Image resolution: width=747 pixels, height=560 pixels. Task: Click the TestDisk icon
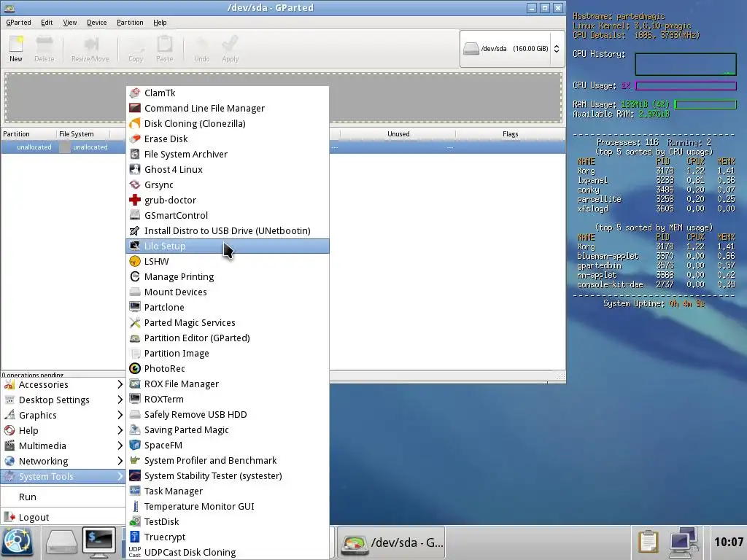click(135, 522)
